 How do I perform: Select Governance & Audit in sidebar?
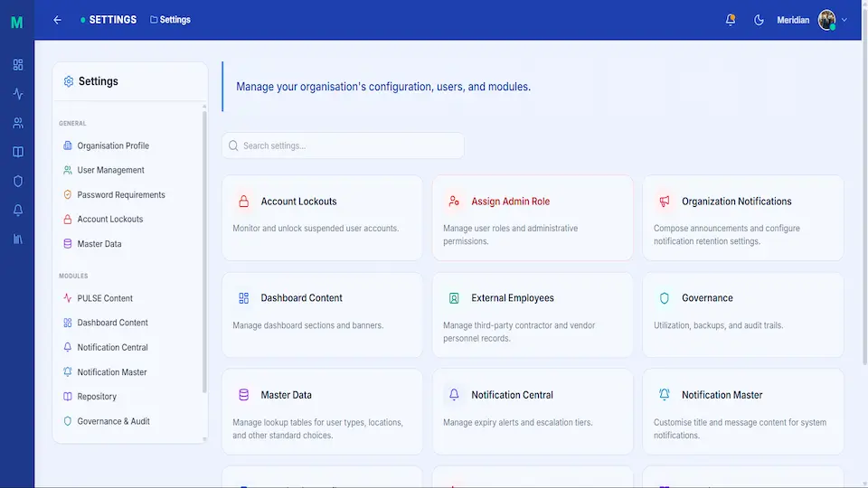(129, 421)
